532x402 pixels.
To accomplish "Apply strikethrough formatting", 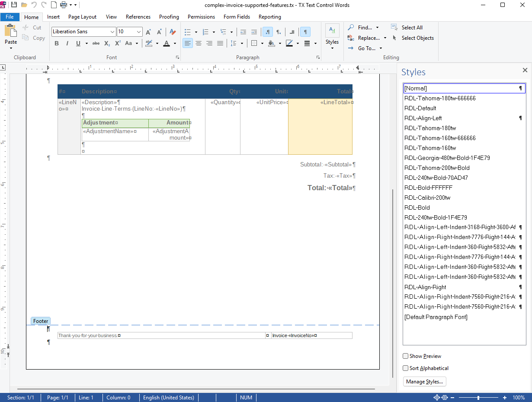I will point(96,43).
